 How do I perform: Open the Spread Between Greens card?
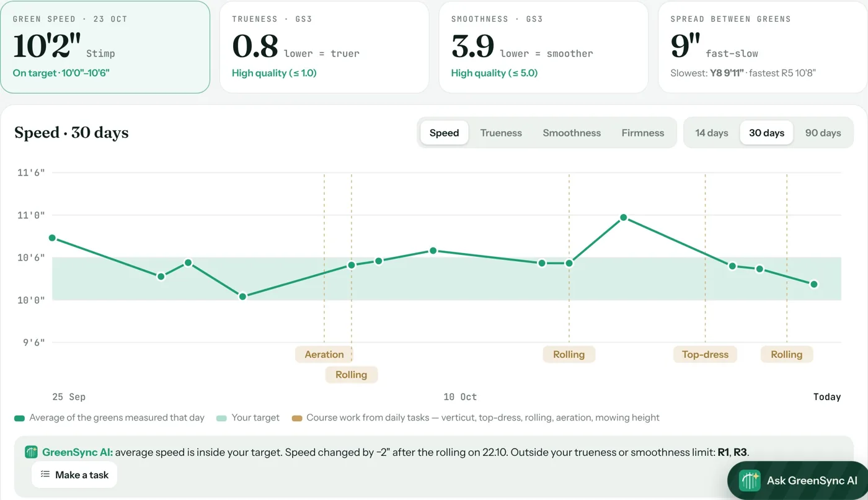pos(763,47)
